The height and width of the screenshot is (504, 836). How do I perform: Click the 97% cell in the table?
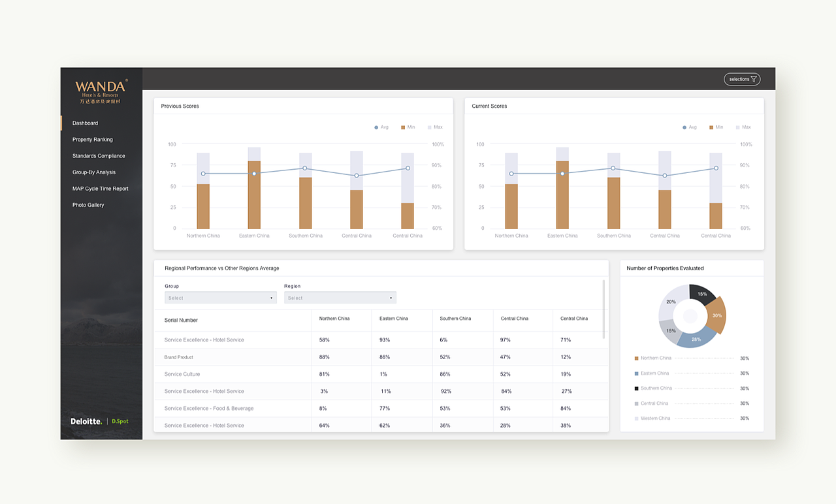point(506,340)
